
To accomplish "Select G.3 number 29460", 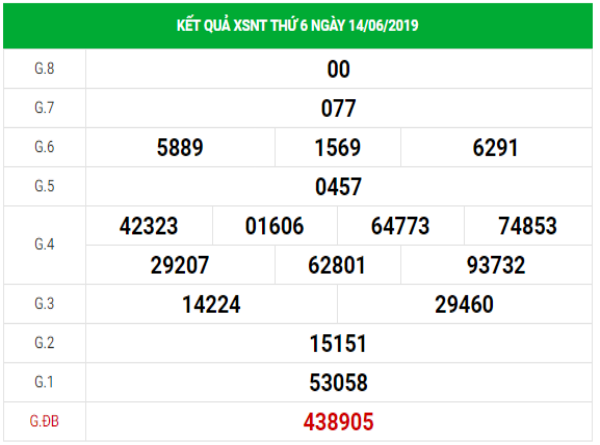I will tap(464, 305).
